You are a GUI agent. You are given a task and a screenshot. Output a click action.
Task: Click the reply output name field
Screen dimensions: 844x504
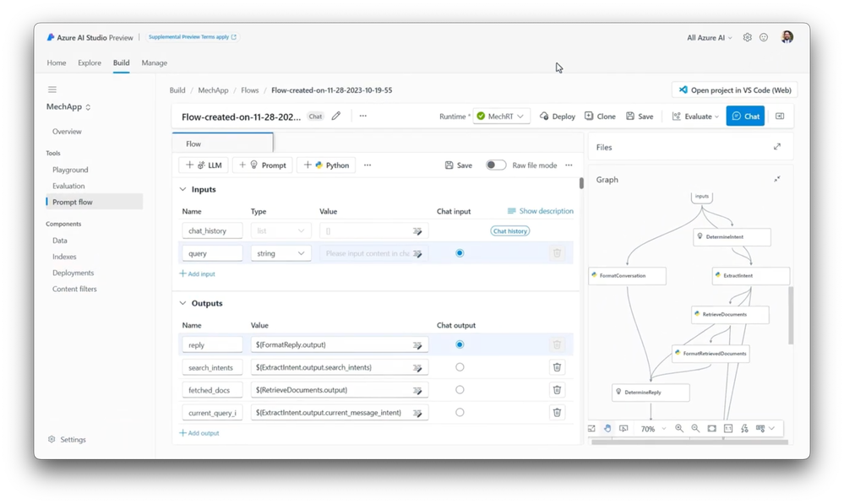[x=212, y=344]
